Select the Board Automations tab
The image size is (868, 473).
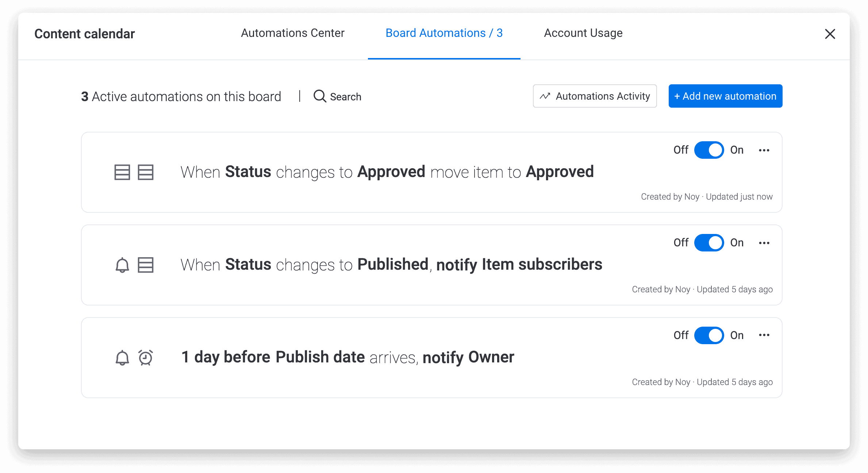click(x=444, y=33)
